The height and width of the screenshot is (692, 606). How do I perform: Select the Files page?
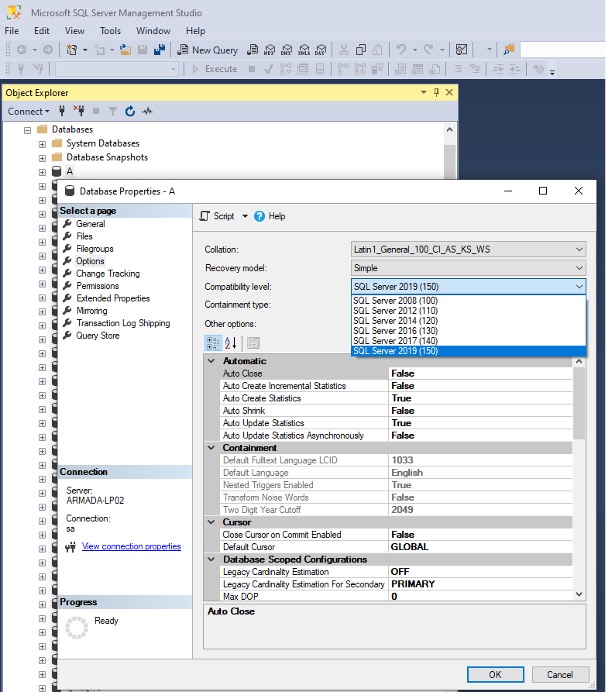tap(84, 236)
